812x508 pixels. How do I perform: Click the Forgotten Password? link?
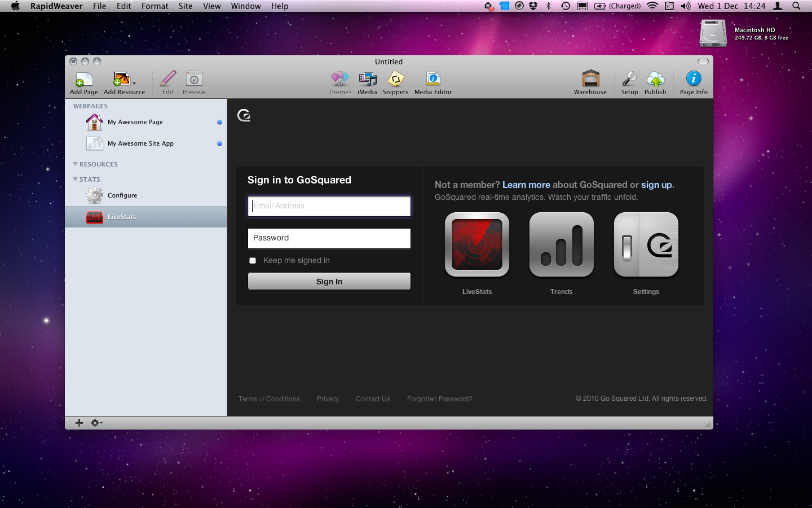coord(439,399)
